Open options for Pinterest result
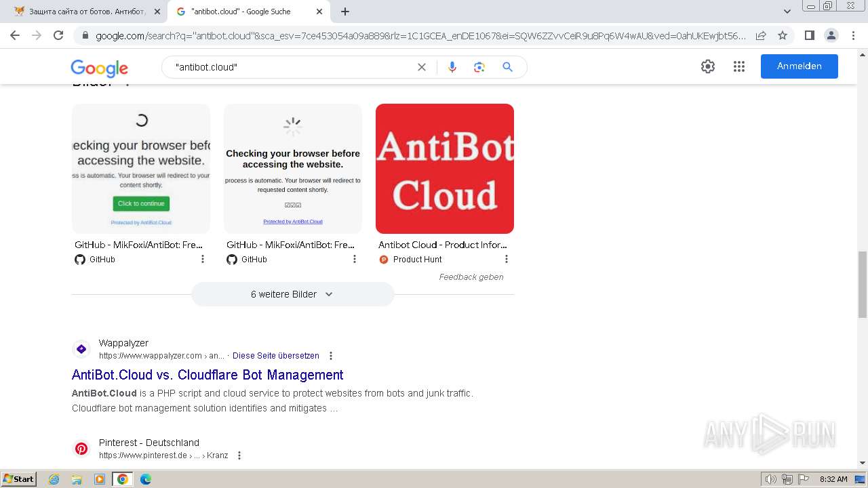Image resolution: width=868 pixels, height=488 pixels. [239, 455]
